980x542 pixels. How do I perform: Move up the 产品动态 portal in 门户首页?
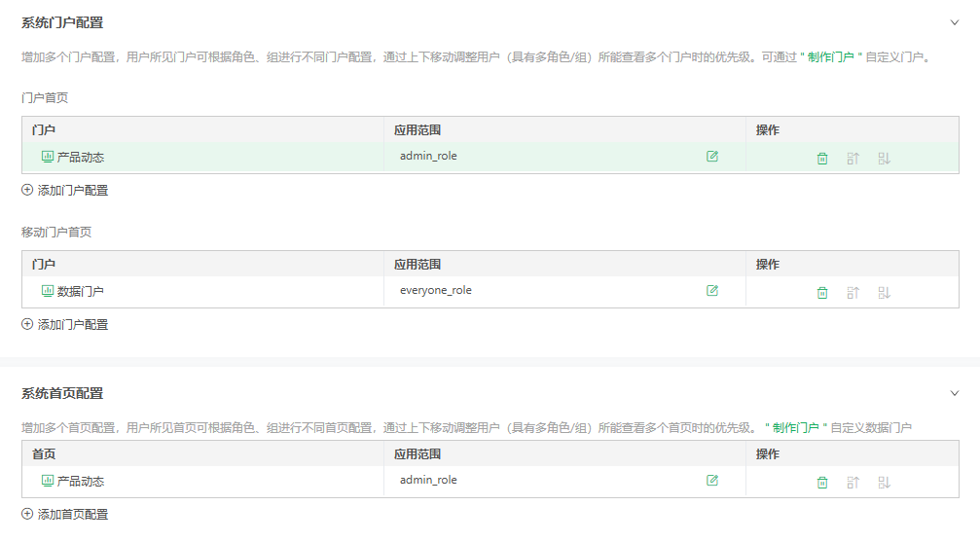click(x=853, y=159)
